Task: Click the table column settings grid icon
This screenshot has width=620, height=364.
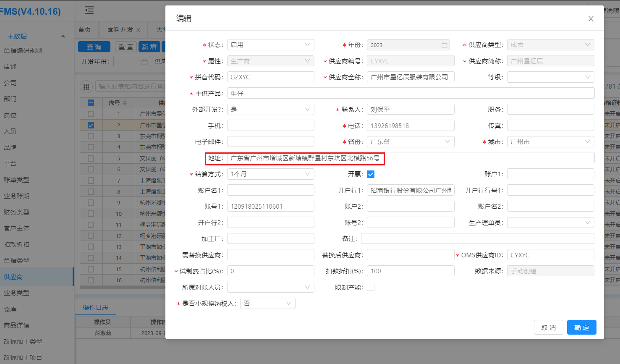Action: pyautogui.click(x=86, y=87)
